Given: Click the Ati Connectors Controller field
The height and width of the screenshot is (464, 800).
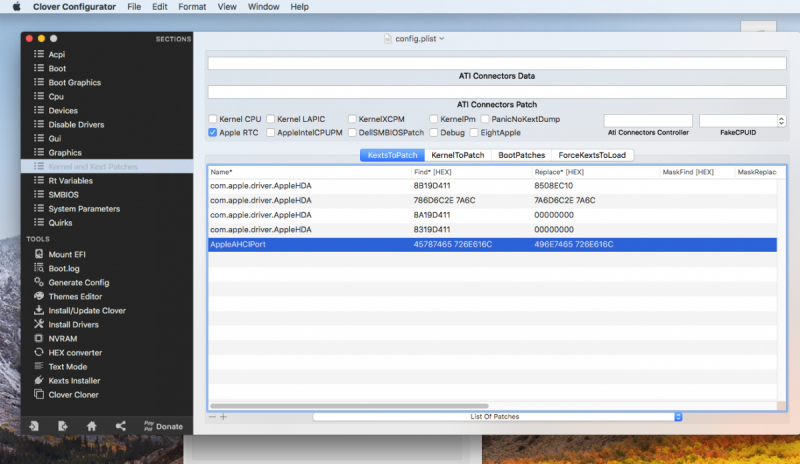Looking at the screenshot, I should [x=648, y=121].
